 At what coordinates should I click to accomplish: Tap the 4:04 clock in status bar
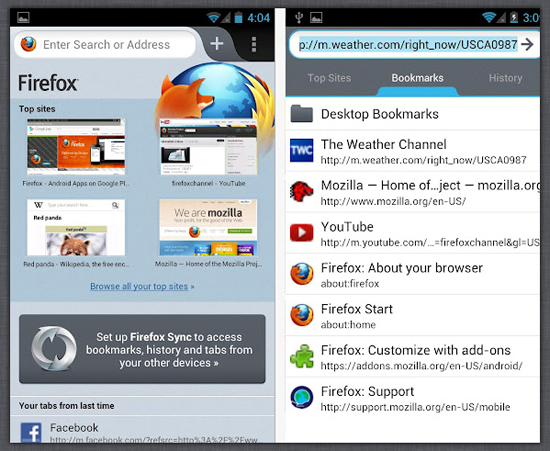pos(259,18)
